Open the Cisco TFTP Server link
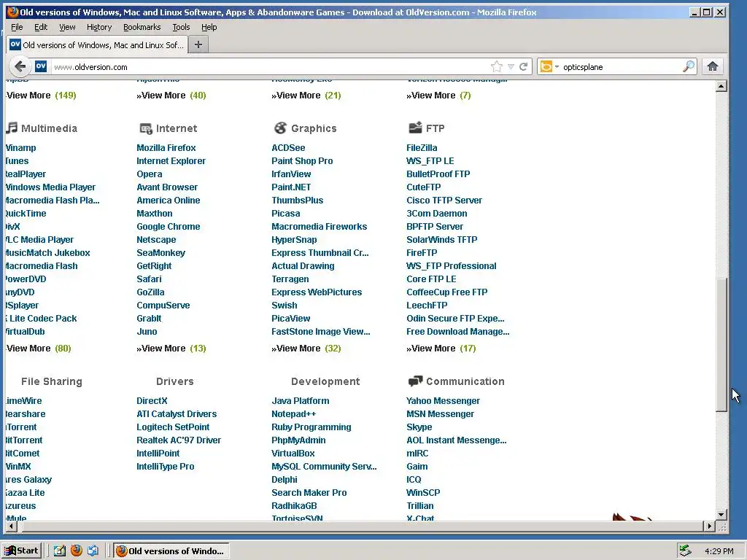The image size is (747, 560). pyautogui.click(x=444, y=201)
